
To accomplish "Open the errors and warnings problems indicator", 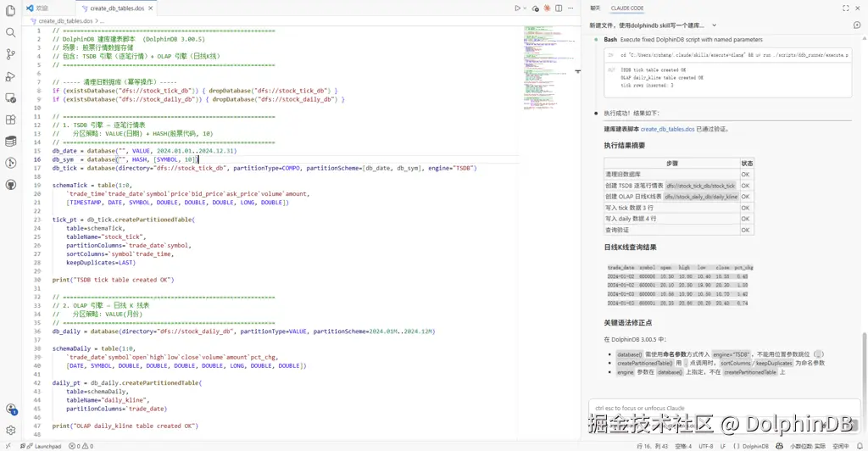I will pyautogui.click(x=81, y=446).
